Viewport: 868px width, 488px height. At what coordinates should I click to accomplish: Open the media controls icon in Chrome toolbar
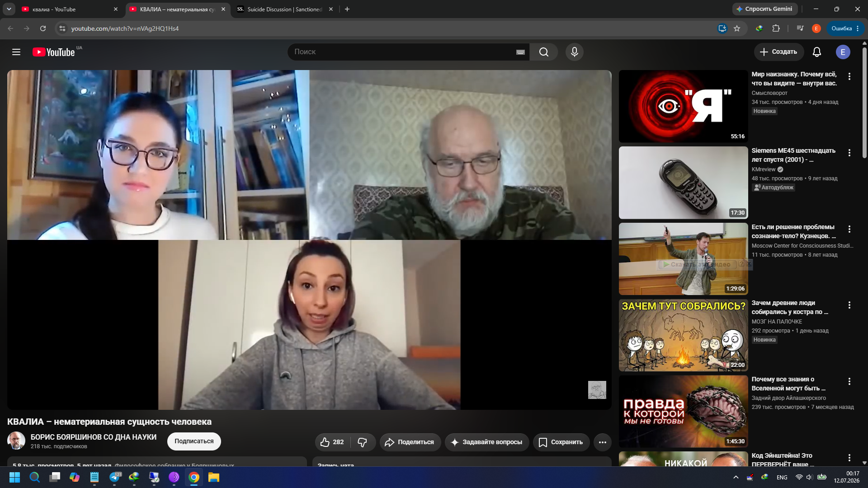pyautogui.click(x=800, y=28)
